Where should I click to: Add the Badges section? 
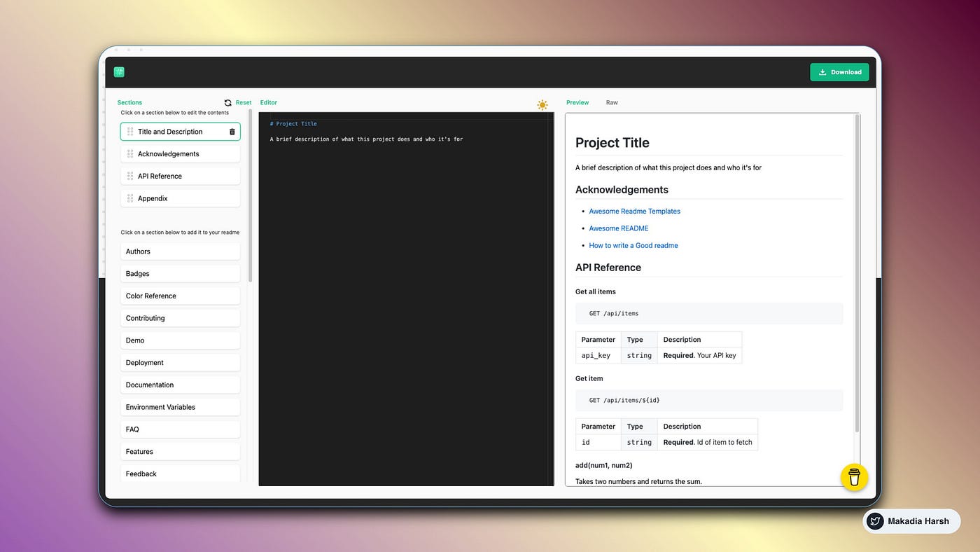tap(181, 274)
